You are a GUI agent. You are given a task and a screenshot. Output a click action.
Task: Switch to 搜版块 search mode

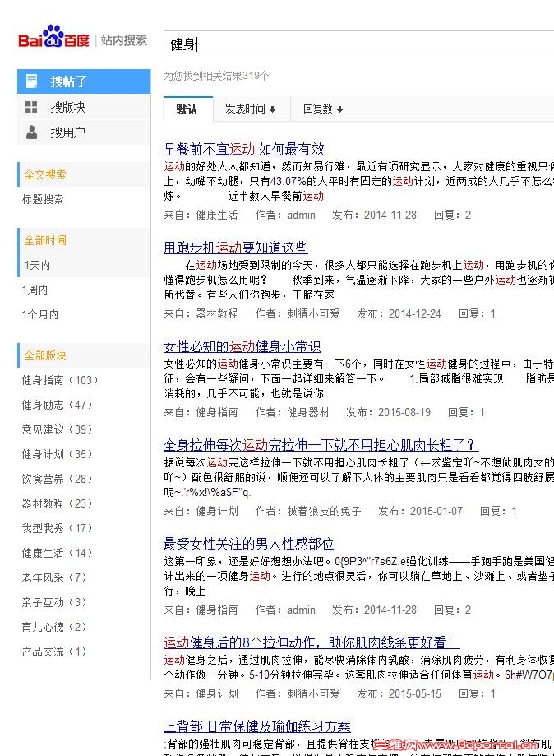[84, 107]
